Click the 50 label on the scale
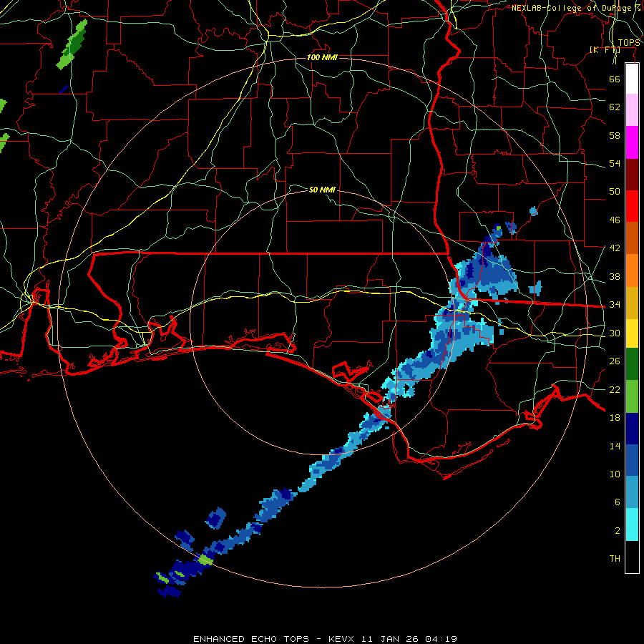This screenshot has height=644, width=644. pos(615,192)
